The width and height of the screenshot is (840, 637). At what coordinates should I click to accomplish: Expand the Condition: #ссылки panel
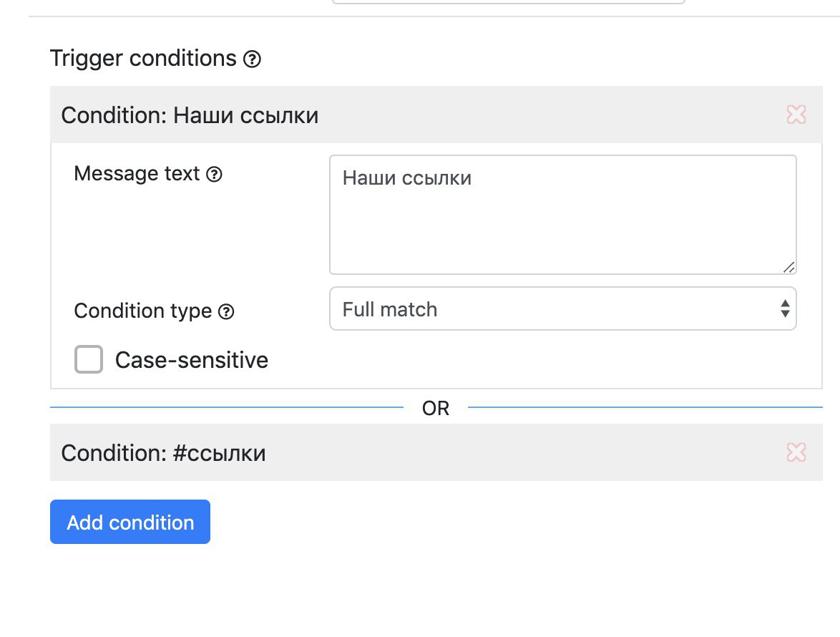coord(436,452)
